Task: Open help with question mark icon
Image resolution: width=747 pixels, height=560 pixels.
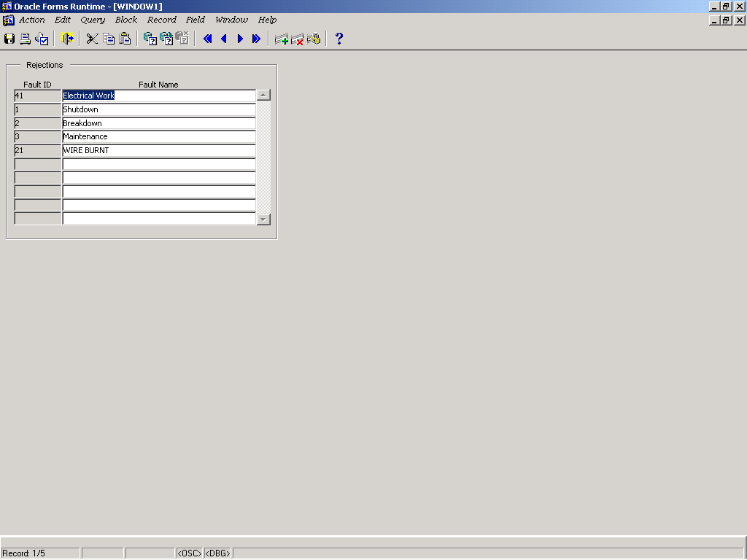Action: tap(338, 39)
